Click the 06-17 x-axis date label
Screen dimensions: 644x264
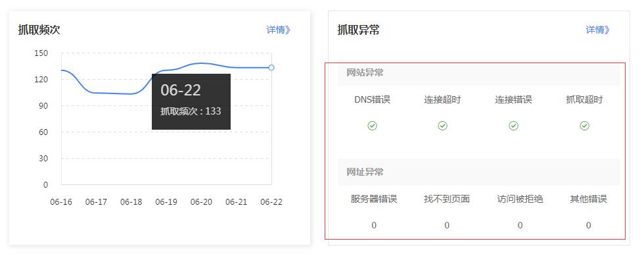point(96,202)
